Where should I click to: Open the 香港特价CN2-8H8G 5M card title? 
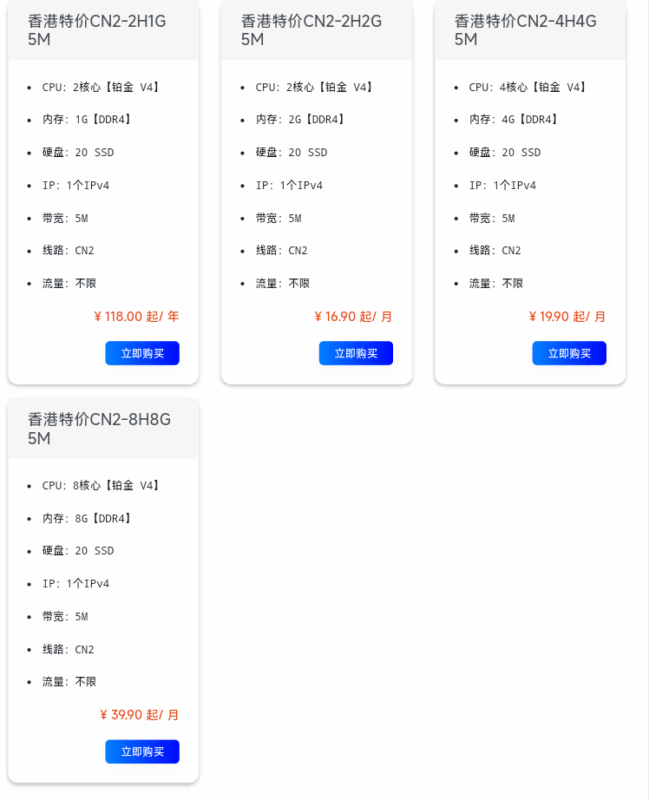(99, 429)
